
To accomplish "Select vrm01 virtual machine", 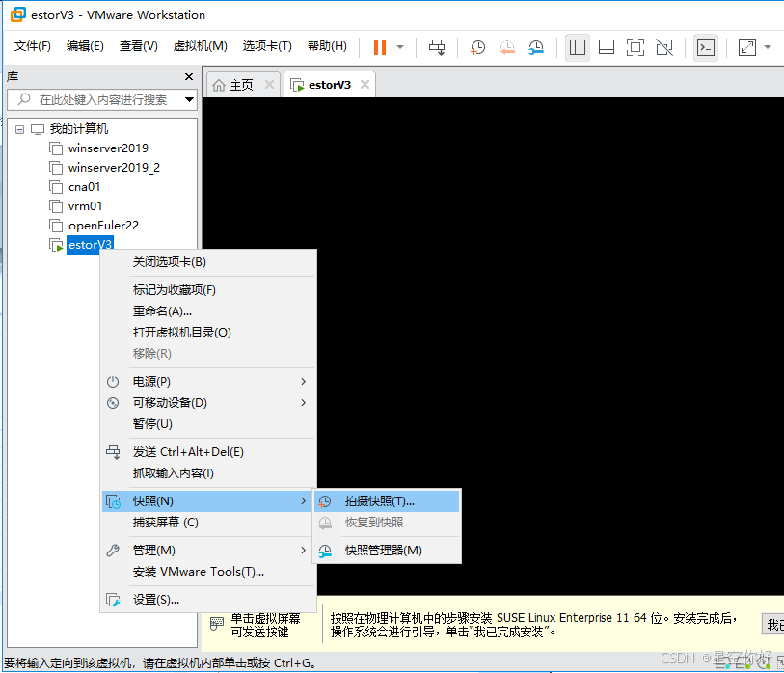I will 85,206.
